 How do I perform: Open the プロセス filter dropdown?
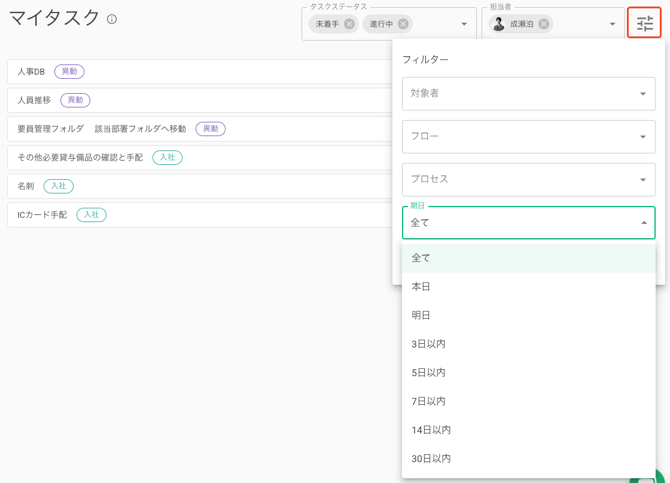(x=529, y=180)
